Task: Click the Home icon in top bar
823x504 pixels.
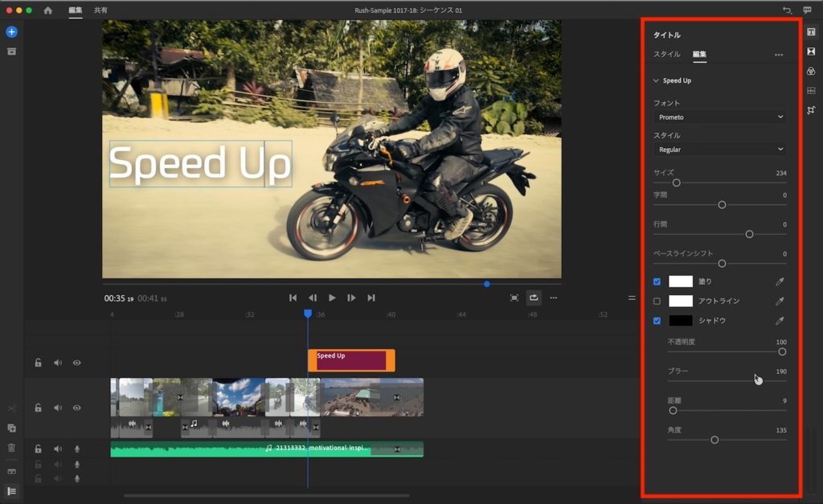Action: 48,10
